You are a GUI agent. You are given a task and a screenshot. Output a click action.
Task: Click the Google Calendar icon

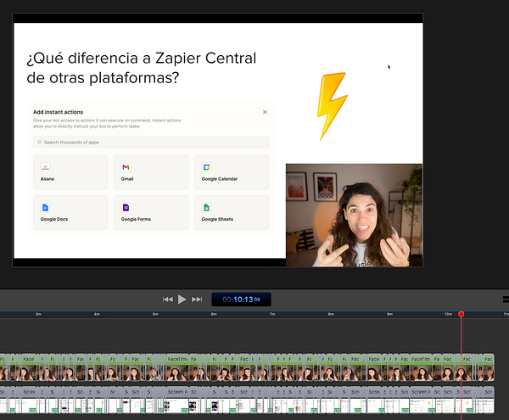pyautogui.click(x=206, y=167)
